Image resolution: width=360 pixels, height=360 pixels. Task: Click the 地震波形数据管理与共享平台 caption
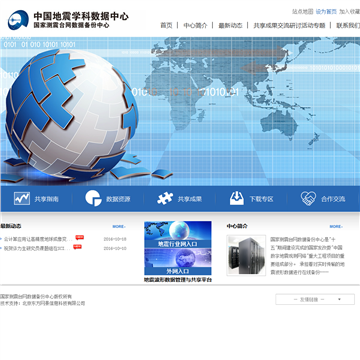[178, 280]
